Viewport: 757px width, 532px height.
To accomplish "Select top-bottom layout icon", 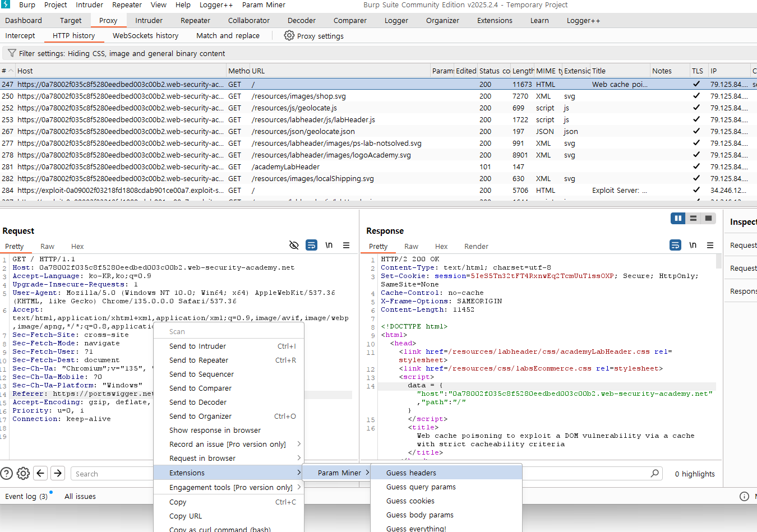I will tap(693, 218).
